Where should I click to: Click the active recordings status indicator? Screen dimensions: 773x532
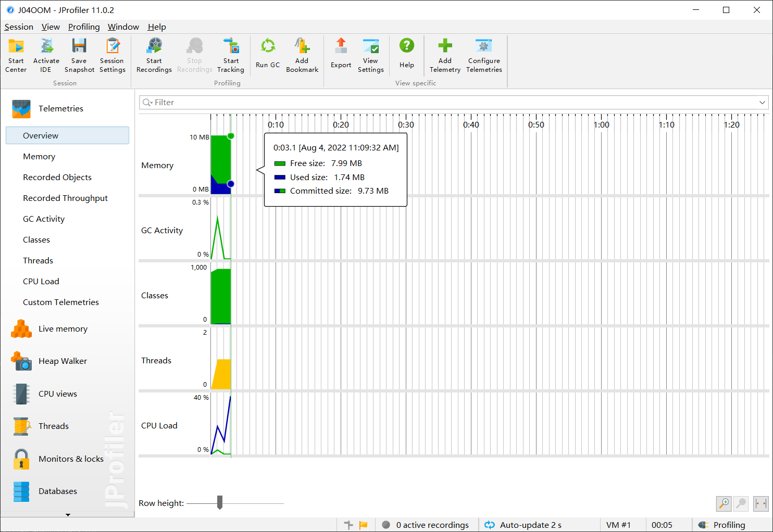click(426, 525)
